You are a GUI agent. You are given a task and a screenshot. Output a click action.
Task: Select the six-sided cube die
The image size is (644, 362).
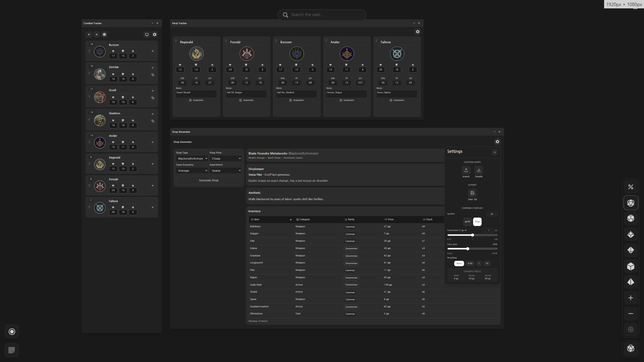[631, 266]
